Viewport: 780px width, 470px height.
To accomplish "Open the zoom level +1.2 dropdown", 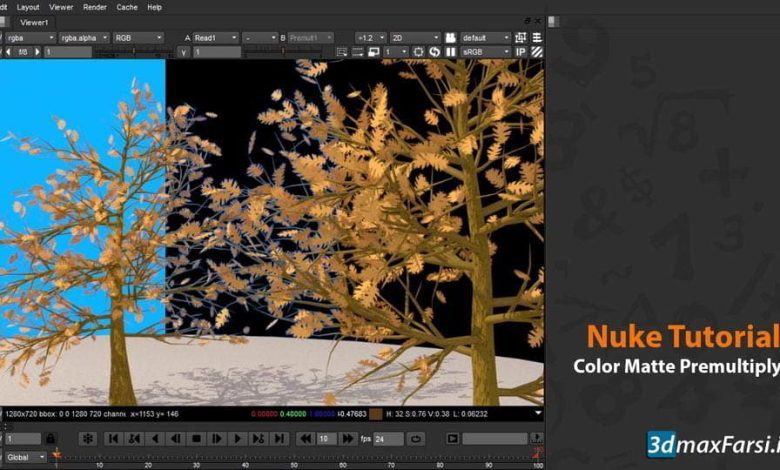I will click(x=371, y=38).
